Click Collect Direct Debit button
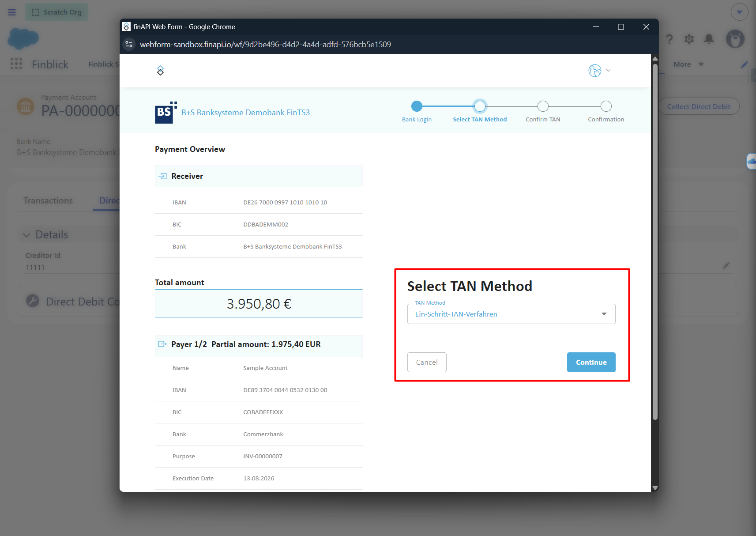This screenshot has width=756, height=536. click(699, 106)
